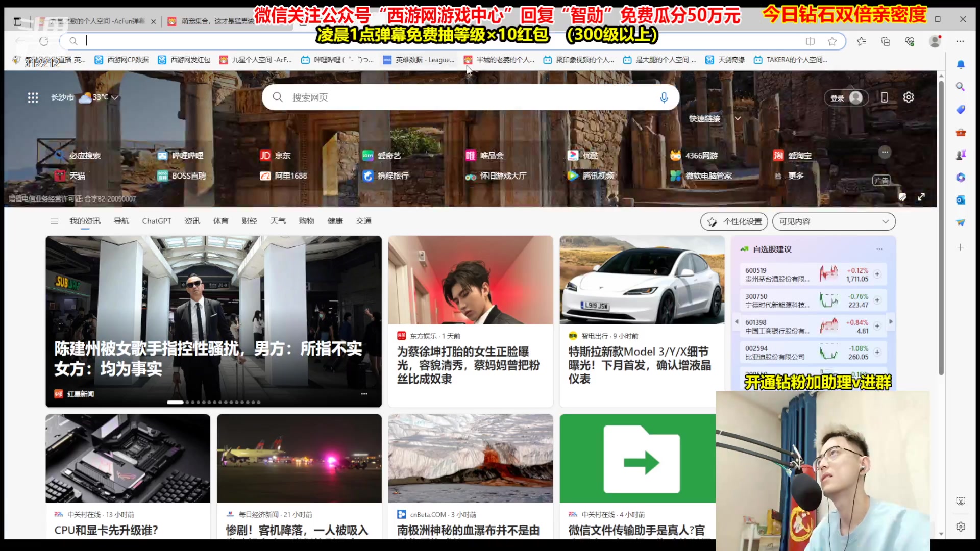Open page settings gear icon
This screenshot has width=980, height=551.
tap(909, 97)
